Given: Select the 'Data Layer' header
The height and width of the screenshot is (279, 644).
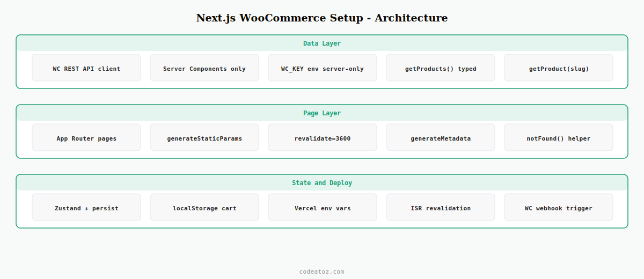Looking at the screenshot, I should [x=322, y=43].
